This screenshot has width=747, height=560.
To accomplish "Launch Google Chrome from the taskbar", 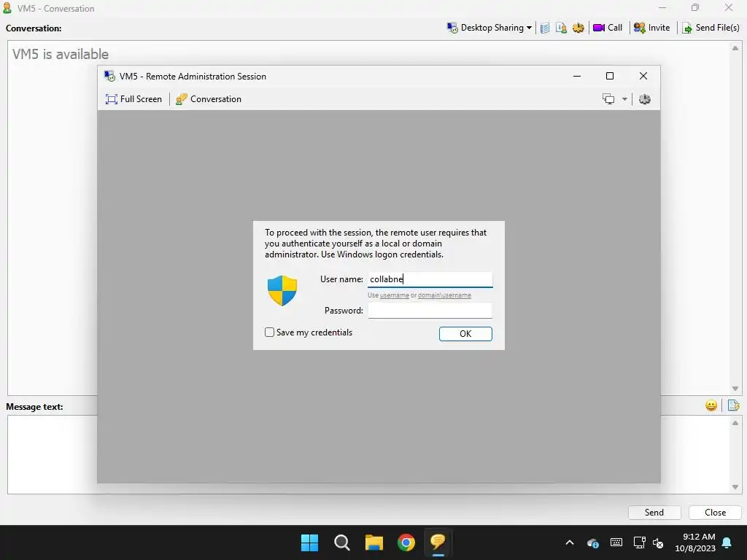I will (x=406, y=542).
